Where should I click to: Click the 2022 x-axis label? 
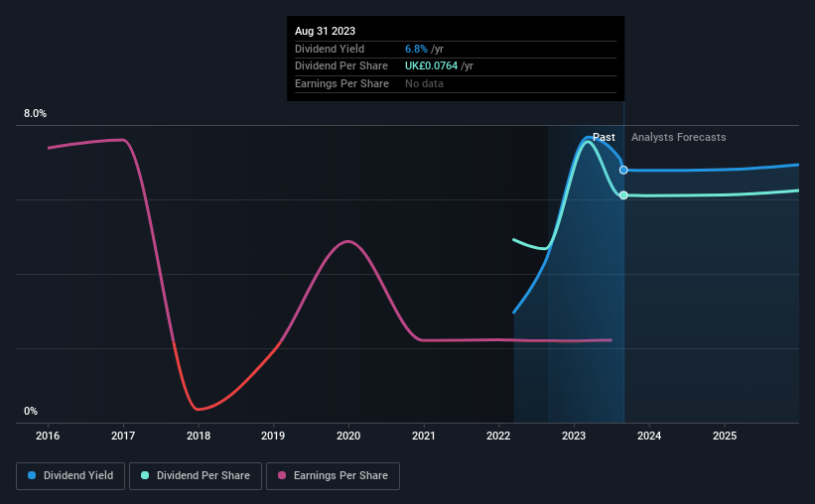coord(498,436)
